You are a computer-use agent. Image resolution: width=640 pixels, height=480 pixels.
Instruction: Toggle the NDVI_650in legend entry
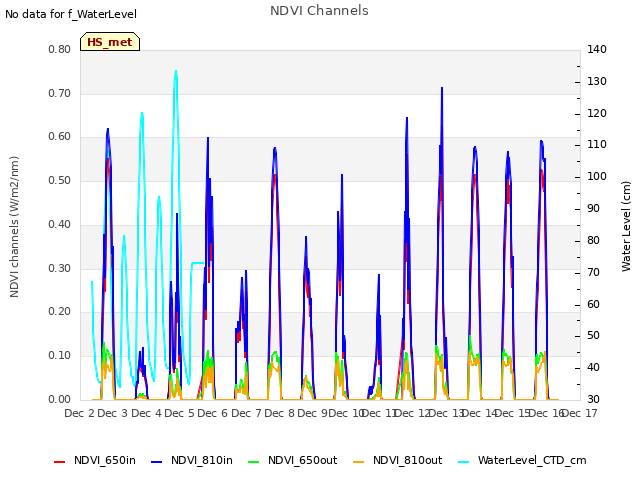coord(95,460)
